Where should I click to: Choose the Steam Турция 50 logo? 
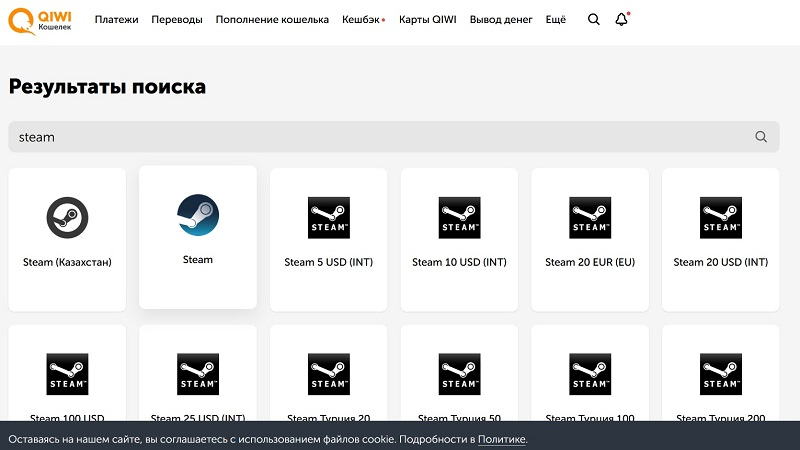point(459,374)
